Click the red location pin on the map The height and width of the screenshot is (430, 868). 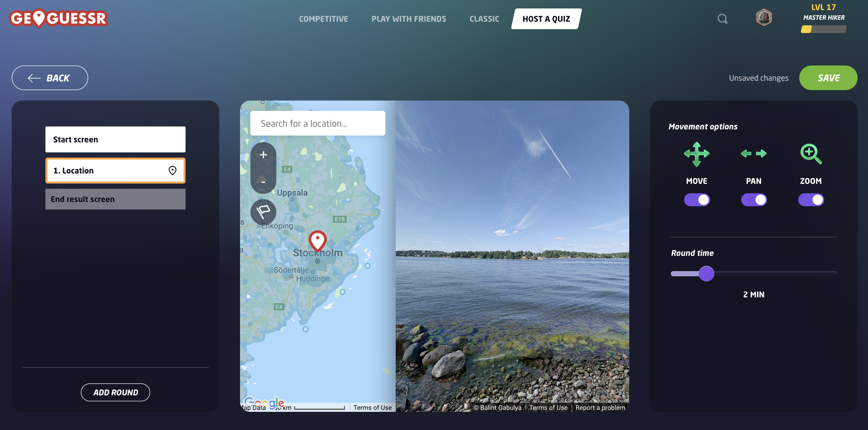pyautogui.click(x=317, y=240)
